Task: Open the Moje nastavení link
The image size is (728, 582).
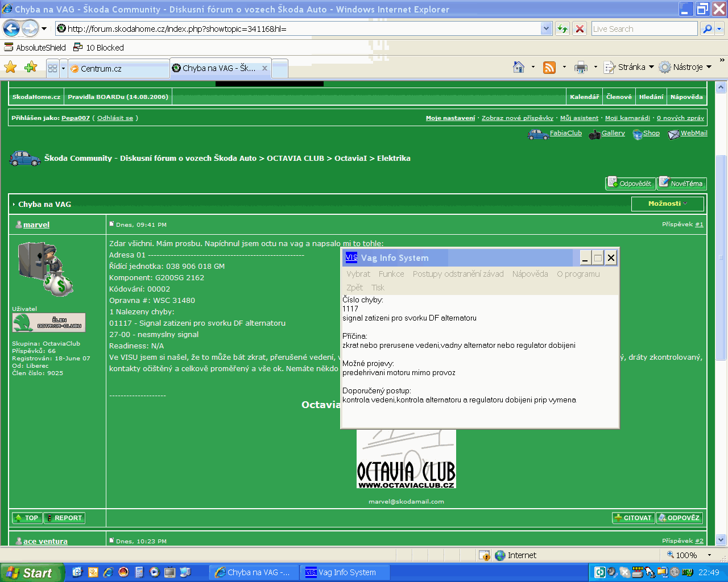Action: 450,118
